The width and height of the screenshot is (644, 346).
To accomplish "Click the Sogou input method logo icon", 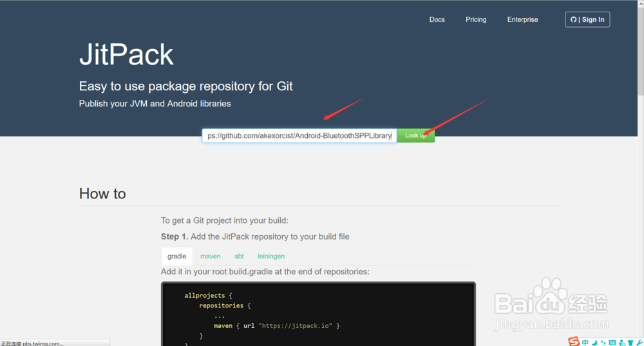I will pos(574,341).
